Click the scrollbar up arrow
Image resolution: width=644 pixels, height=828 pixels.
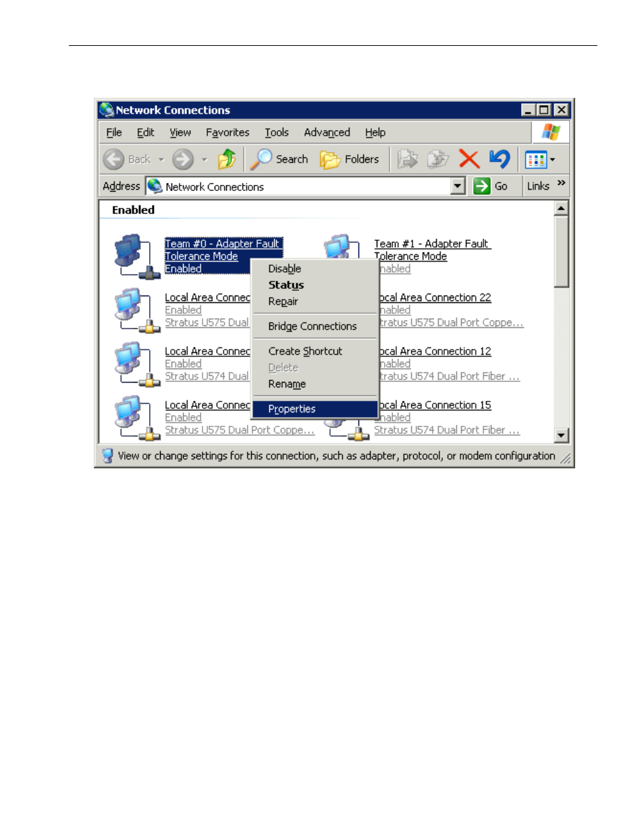[562, 209]
